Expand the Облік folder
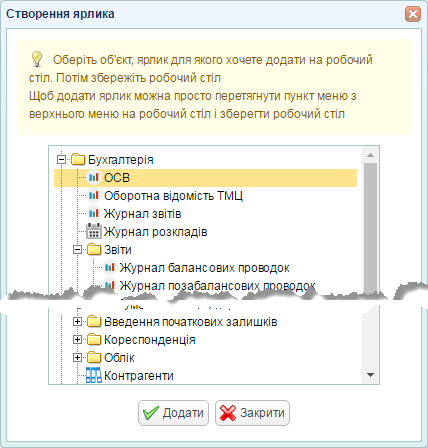The image size is (428, 448). tap(77, 357)
